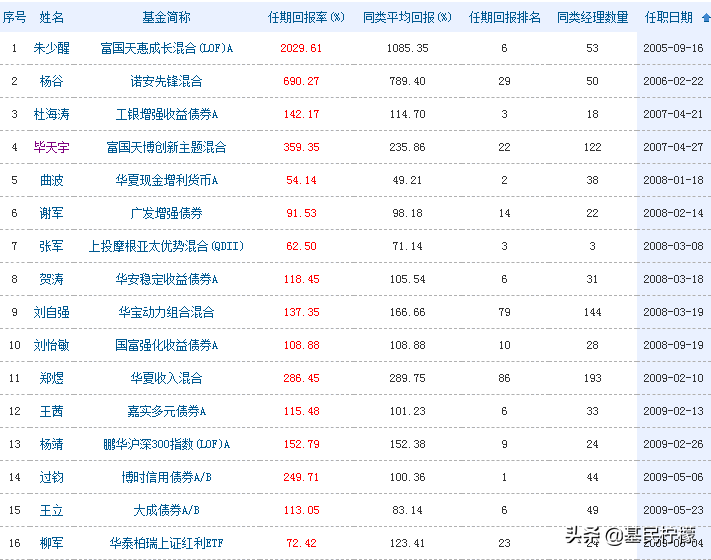Screen dimensions: 711x560
Task: Open fund 华夏收入混合
Action: pyautogui.click(x=166, y=378)
